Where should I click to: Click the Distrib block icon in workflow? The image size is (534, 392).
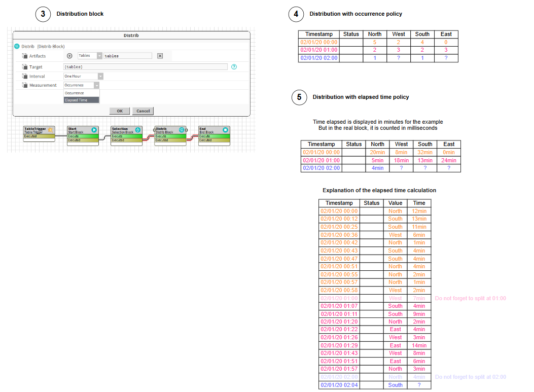[182, 130]
